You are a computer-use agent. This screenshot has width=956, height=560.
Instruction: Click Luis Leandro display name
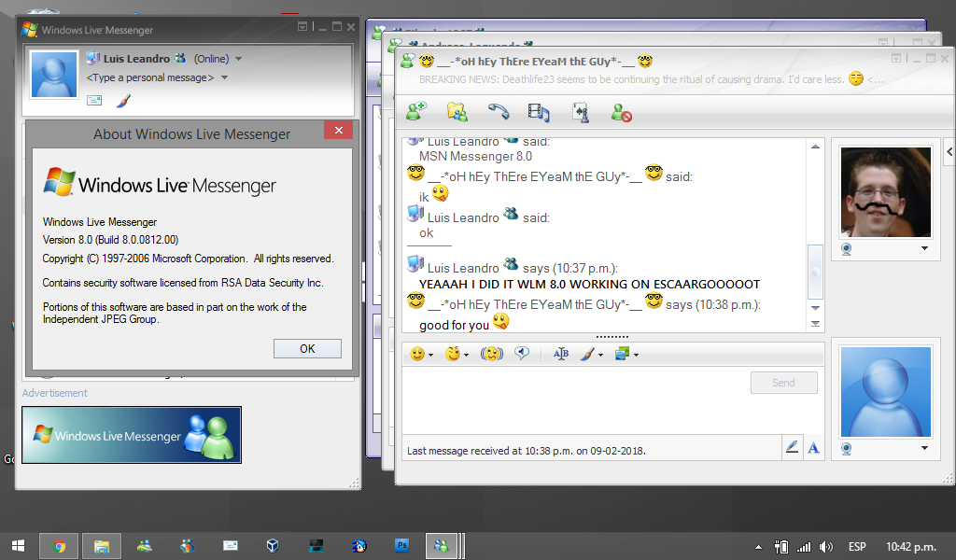click(x=136, y=59)
